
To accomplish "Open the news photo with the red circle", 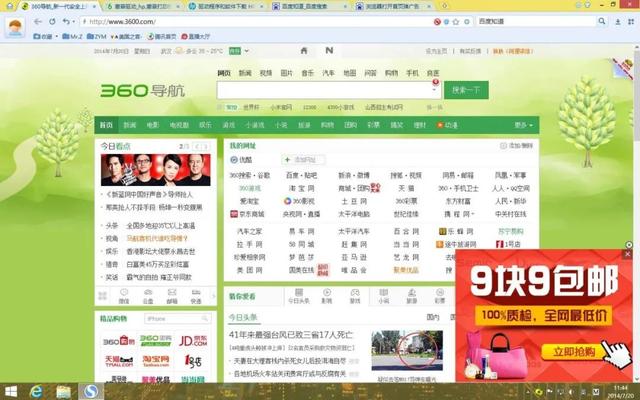I will (407, 350).
